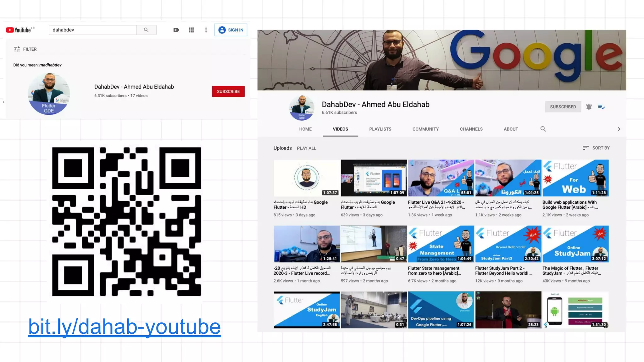Click DahabDev - Ahmed Abu Eldahab search result title
This screenshot has height=362, width=644.
coord(134,87)
